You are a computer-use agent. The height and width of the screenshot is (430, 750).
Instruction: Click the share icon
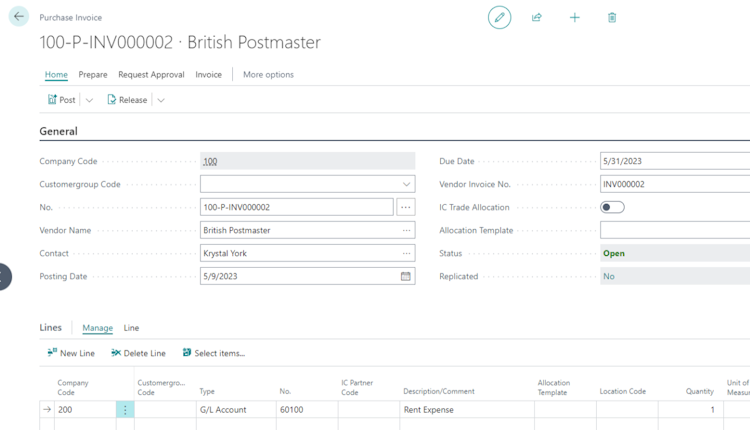[537, 17]
